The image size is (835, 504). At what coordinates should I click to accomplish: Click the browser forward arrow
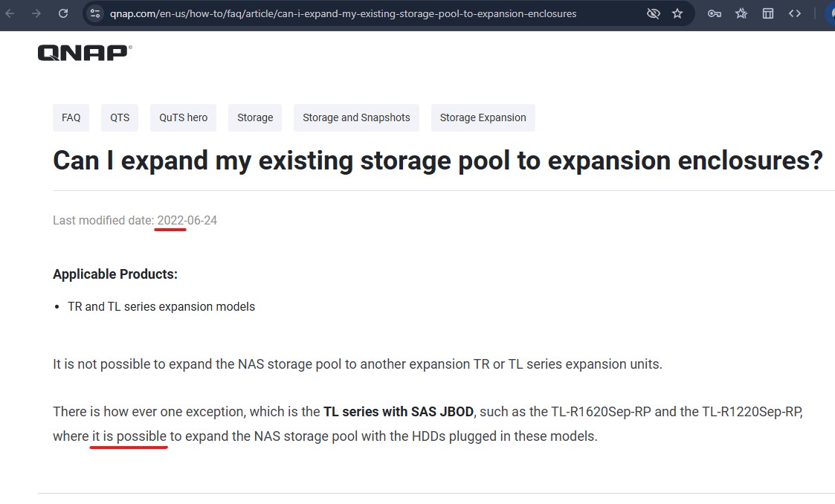pyautogui.click(x=36, y=13)
